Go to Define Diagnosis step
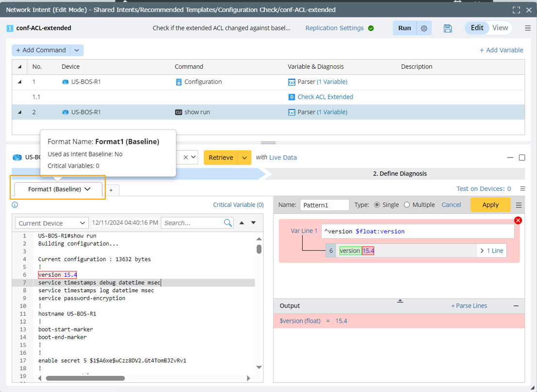This screenshot has width=537, height=392. (x=400, y=173)
